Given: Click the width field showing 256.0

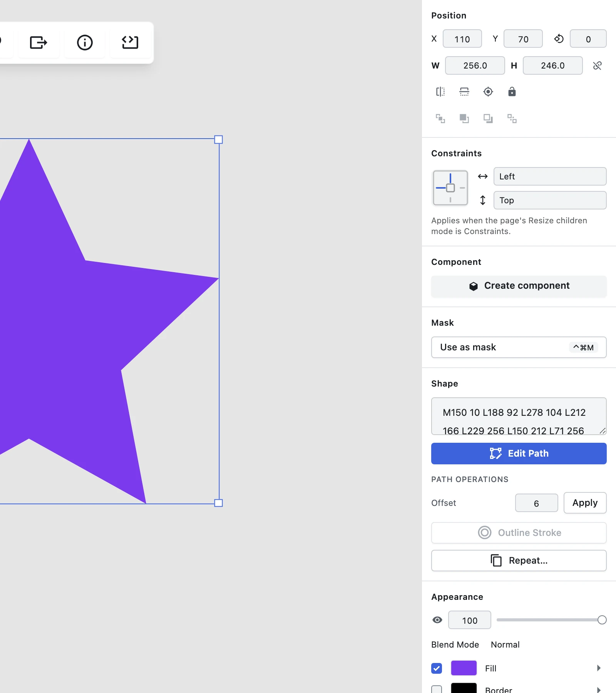Looking at the screenshot, I should tap(475, 65).
